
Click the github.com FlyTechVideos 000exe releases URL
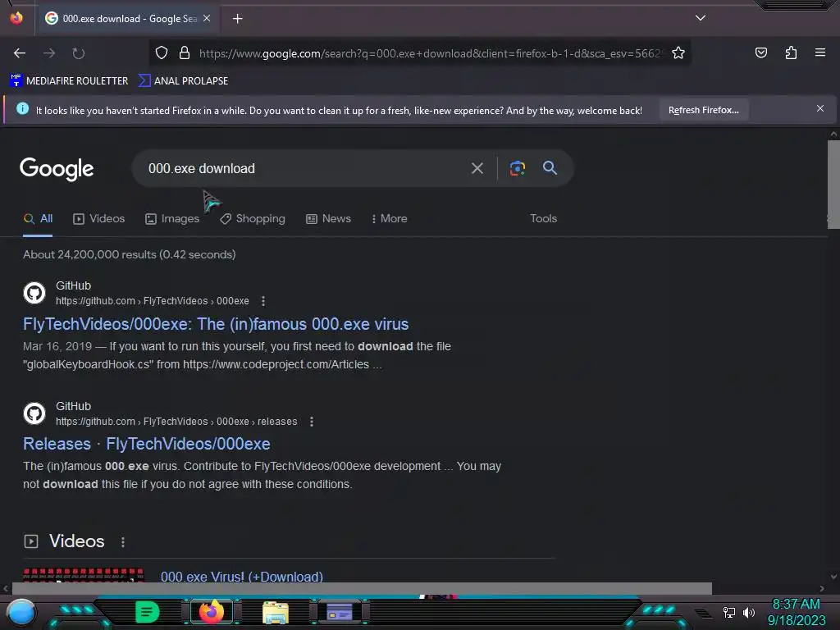click(x=176, y=422)
